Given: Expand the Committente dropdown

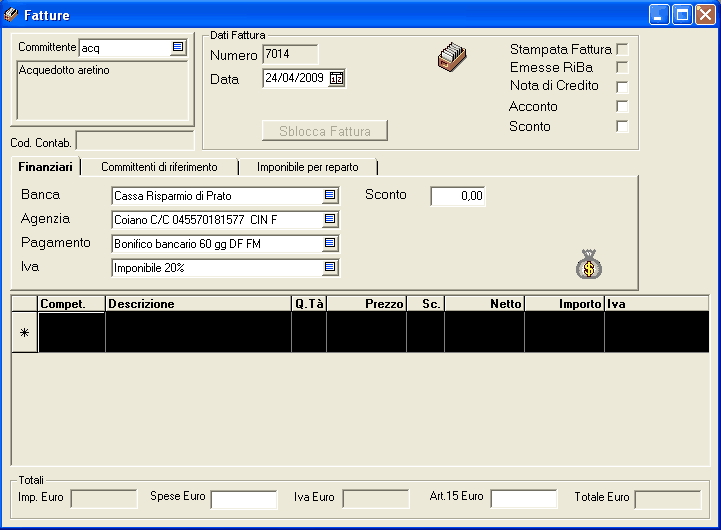Looking at the screenshot, I should [x=178, y=47].
